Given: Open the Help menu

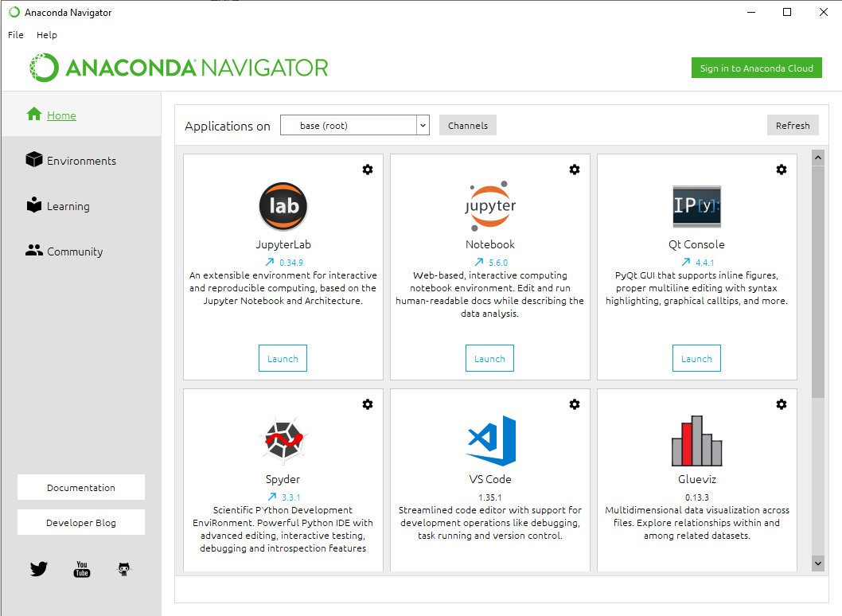Looking at the screenshot, I should [x=47, y=35].
